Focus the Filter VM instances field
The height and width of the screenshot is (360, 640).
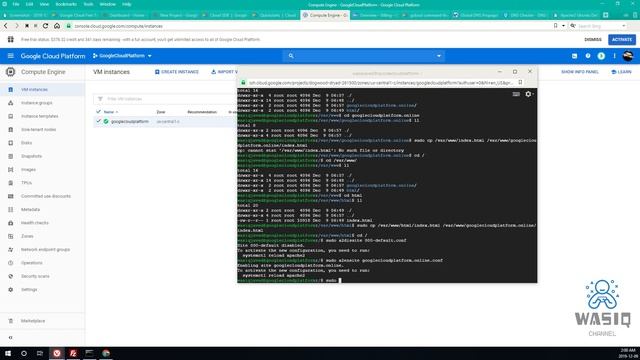(165, 99)
